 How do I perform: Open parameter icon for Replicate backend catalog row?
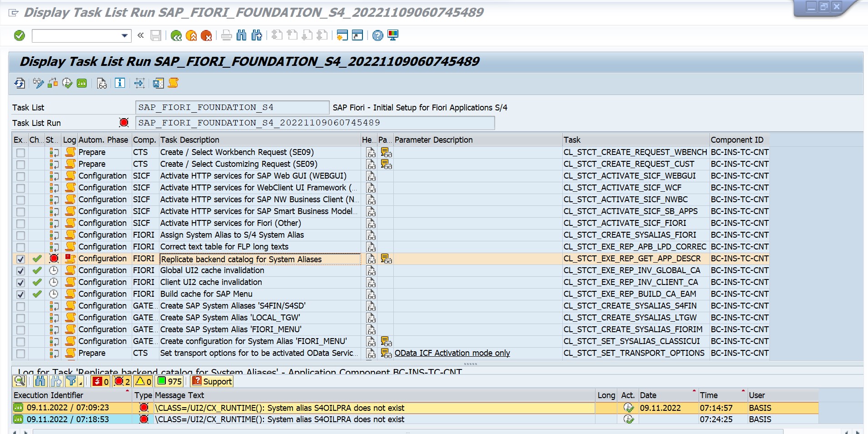[386, 259]
